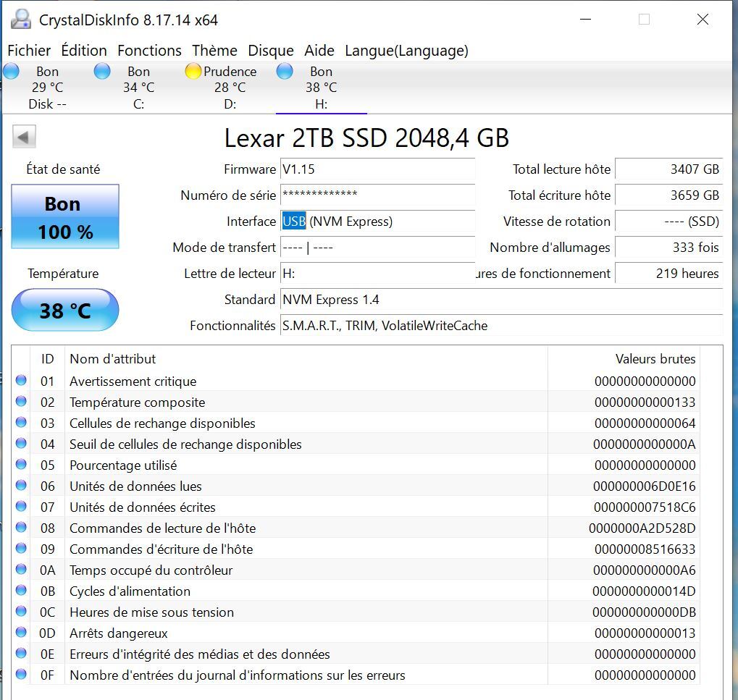Close the CrystalDiskInfo window
Image resolution: width=738 pixels, height=700 pixels.
click(703, 20)
